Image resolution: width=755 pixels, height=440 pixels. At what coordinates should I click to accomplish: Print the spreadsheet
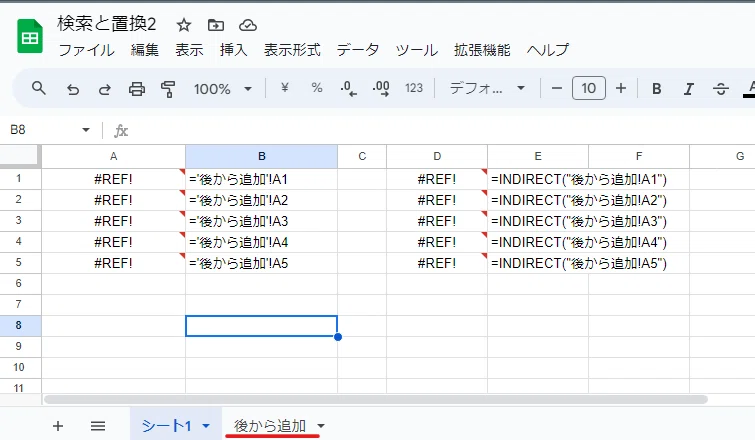pyautogui.click(x=137, y=89)
